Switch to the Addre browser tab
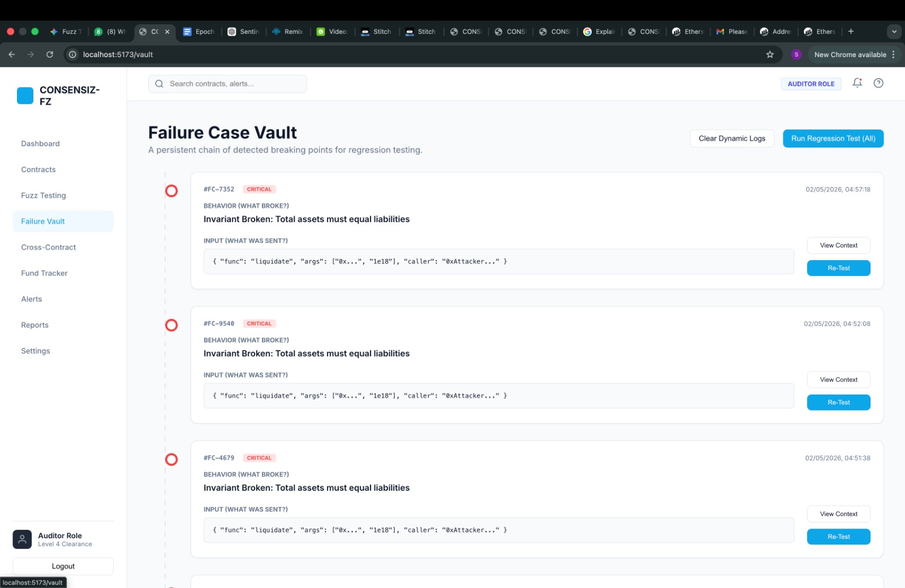The height and width of the screenshot is (588, 905). pos(775,32)
